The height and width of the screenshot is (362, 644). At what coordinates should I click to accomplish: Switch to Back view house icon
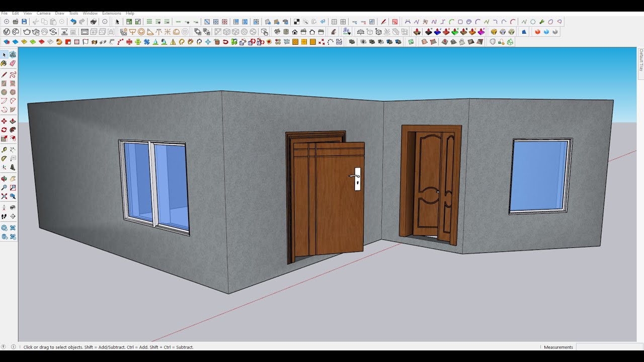coord(312,32)
